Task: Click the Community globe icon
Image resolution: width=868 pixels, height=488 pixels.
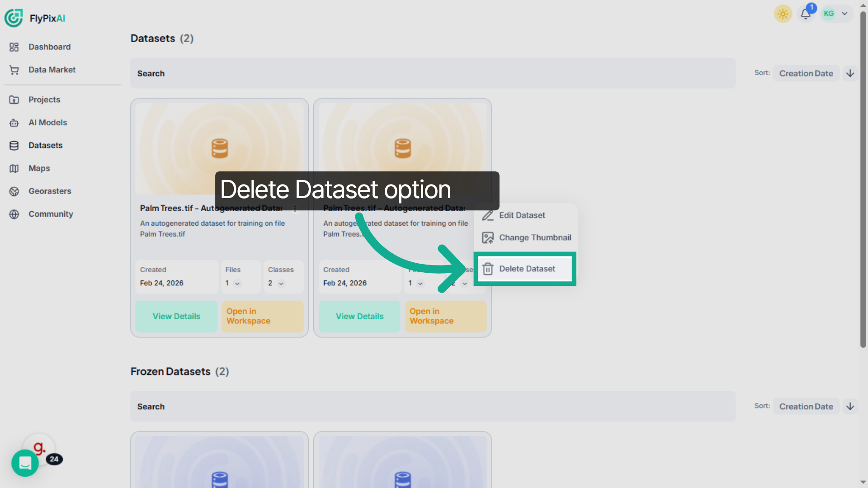Action: tap(14, 214)
